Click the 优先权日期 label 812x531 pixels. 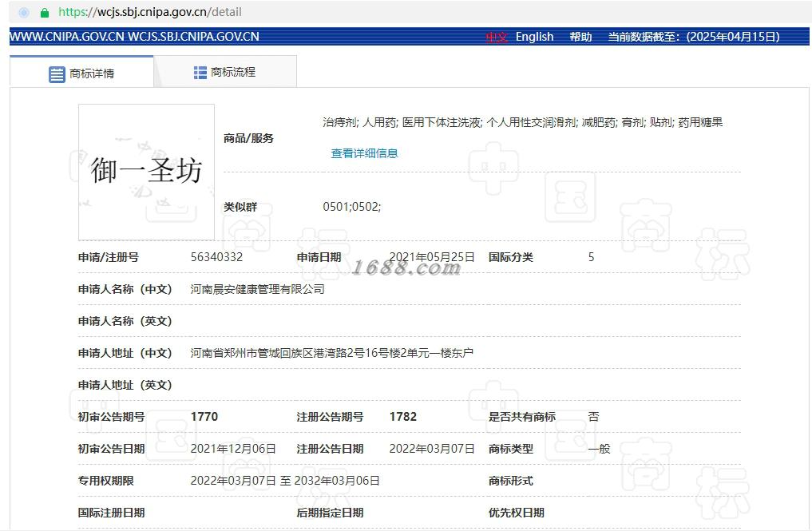517,513
